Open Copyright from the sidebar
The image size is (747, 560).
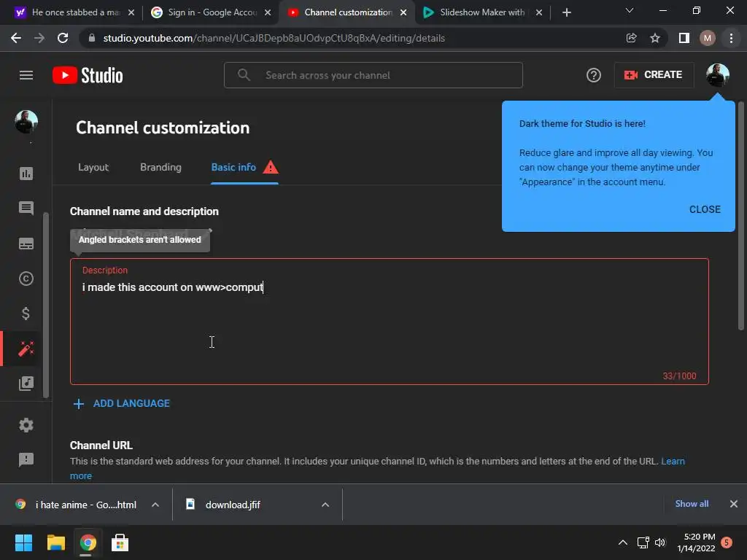[x=26, y=279]
